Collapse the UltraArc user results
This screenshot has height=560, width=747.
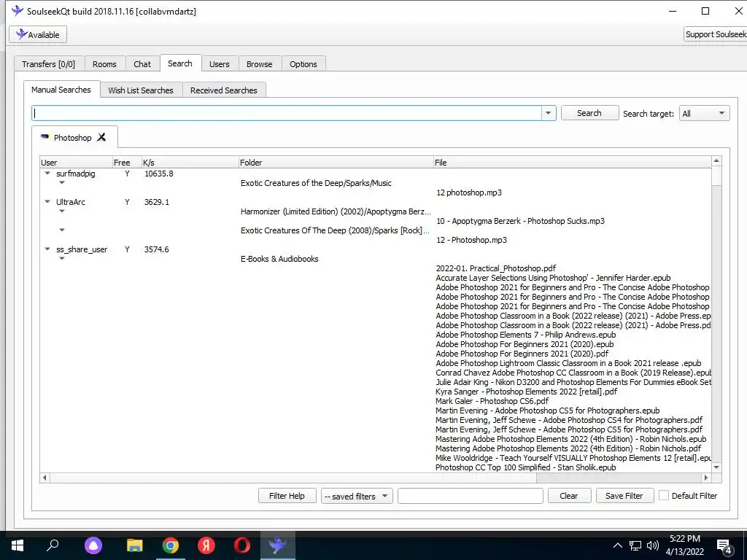(x=47, y=202)
